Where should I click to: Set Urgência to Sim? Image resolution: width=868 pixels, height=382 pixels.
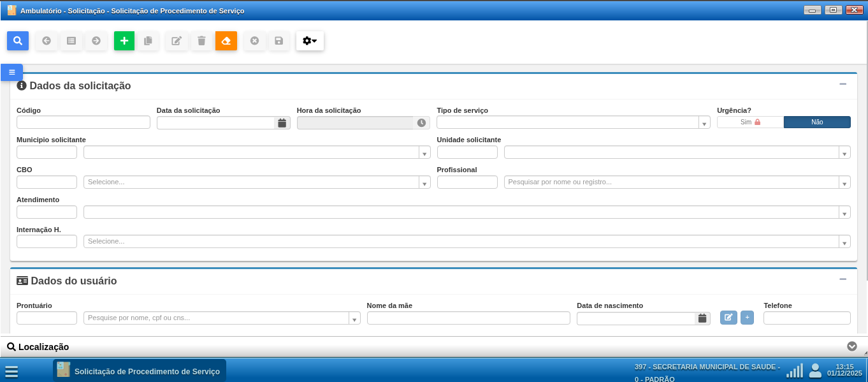click(x=750, y=122)
